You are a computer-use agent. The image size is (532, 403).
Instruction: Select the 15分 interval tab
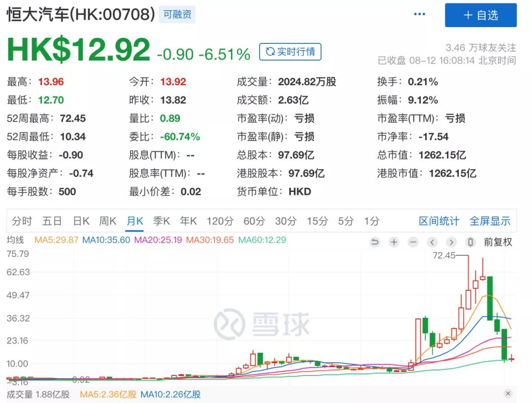pyautogui.click(x=317, y=221)
